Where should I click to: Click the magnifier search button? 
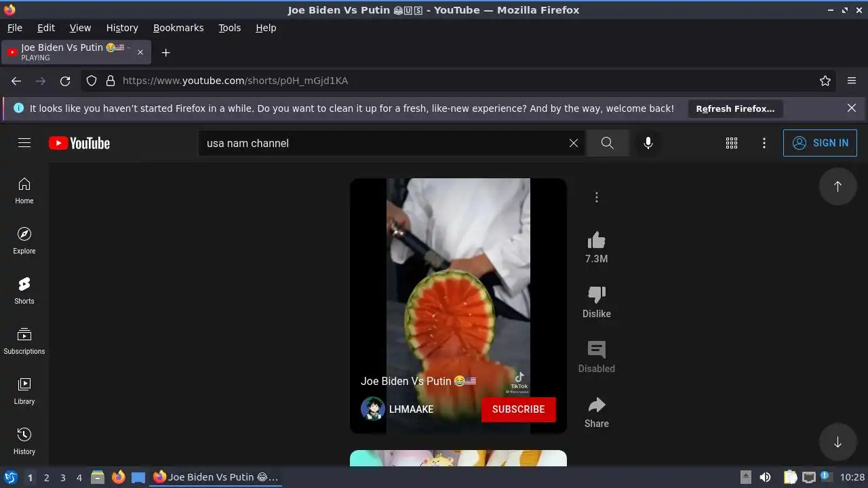[x=608, y=143]
